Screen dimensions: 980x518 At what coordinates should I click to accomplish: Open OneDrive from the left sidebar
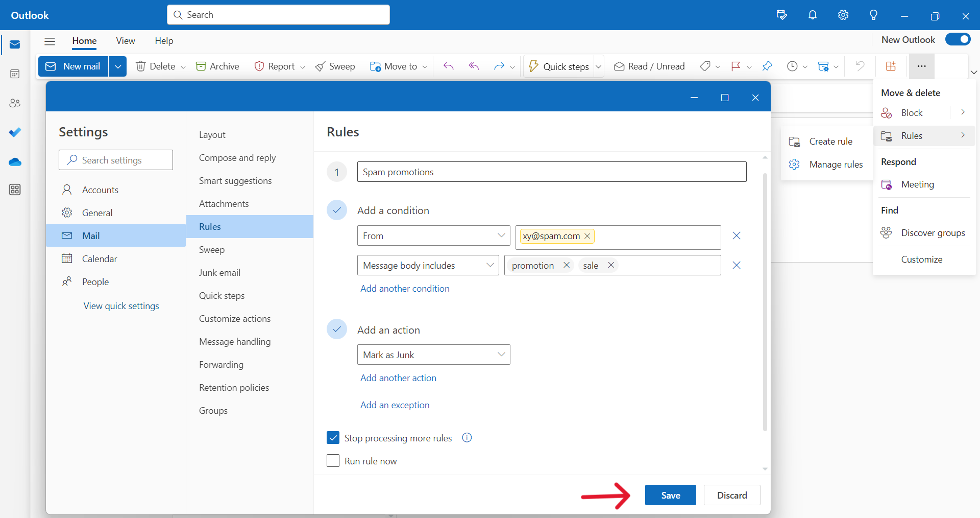tap(15, 162)
